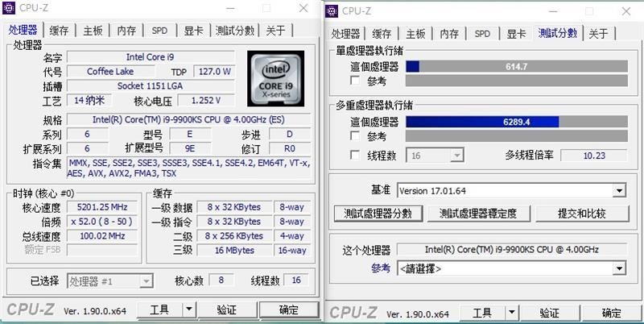
Task: Click 工具 button in left window
Action: click(x=159, y=309)
